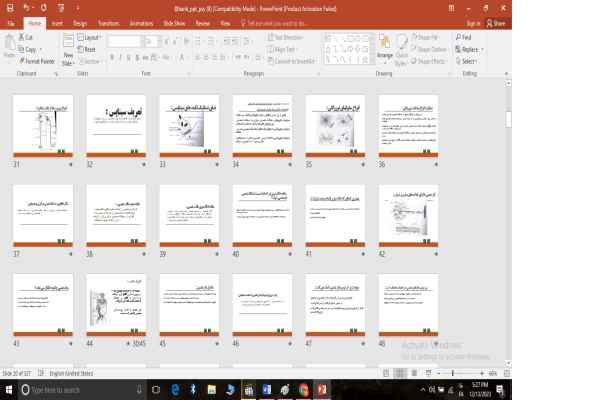Open the Select dropdown in Editing

coord(469,60)
